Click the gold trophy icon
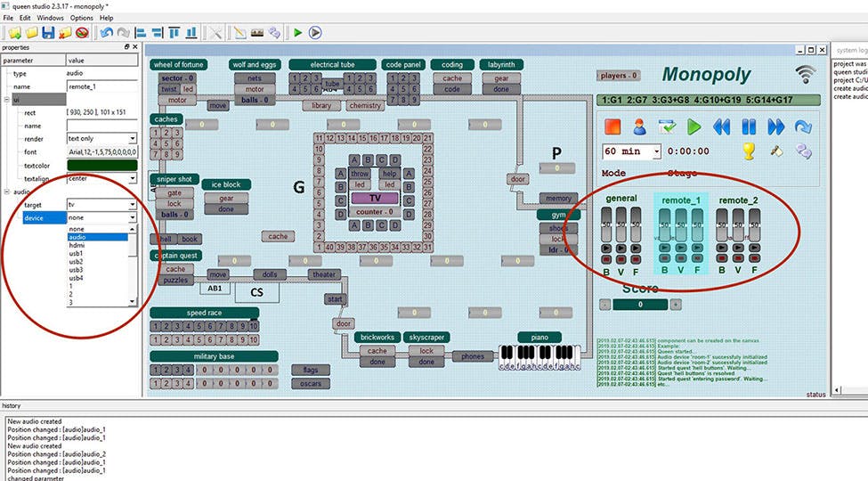868x481 pixels. [x=748, y=151]
